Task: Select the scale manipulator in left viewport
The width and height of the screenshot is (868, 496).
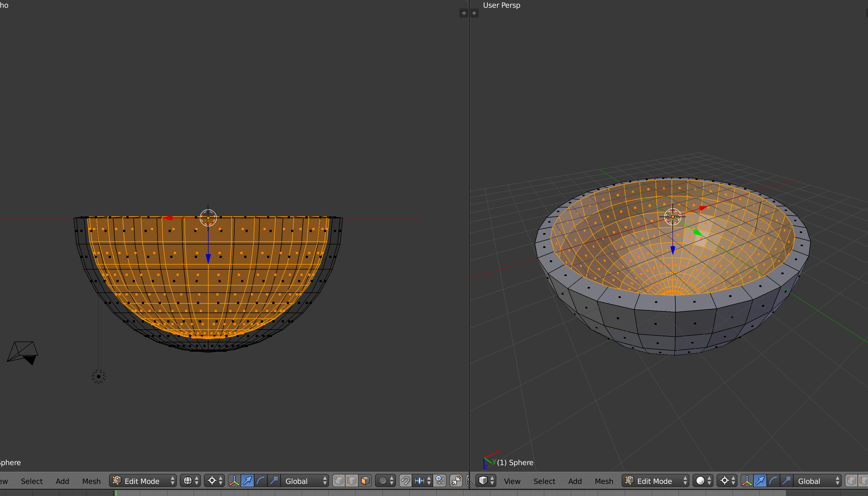Action: point(274,481)
